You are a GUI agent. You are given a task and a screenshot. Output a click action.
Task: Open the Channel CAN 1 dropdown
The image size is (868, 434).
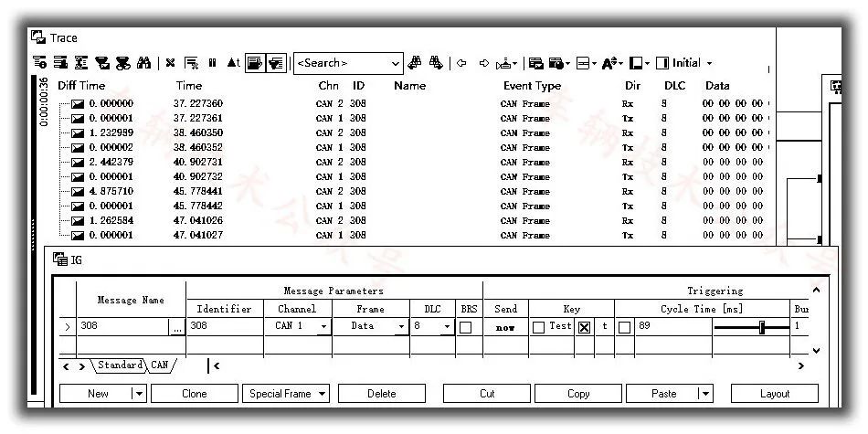pos(323,326)
